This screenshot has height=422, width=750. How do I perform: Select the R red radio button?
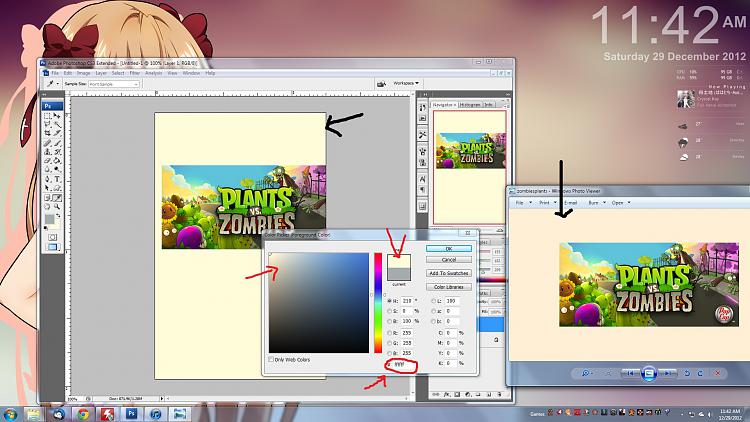pos(389,333)
